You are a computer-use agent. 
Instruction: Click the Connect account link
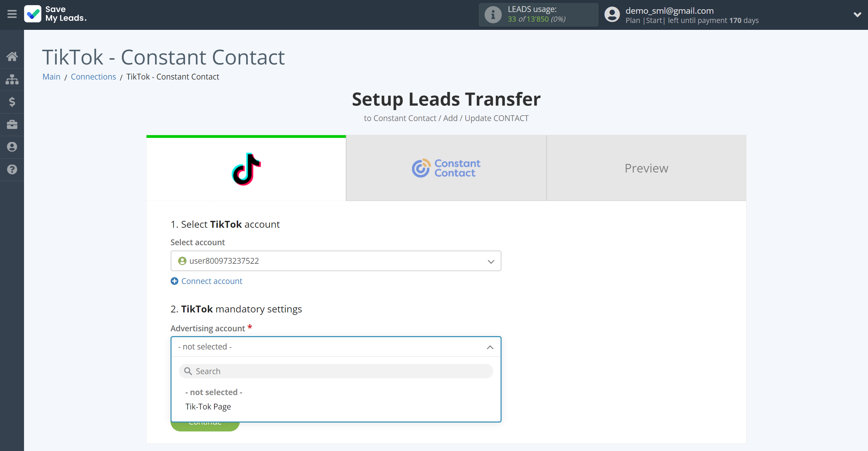(206, 281)
